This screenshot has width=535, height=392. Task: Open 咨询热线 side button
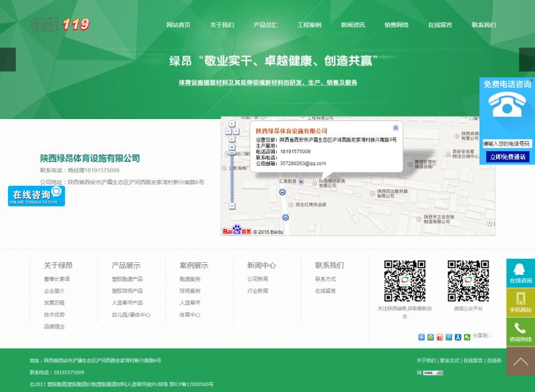pos(520,332)
